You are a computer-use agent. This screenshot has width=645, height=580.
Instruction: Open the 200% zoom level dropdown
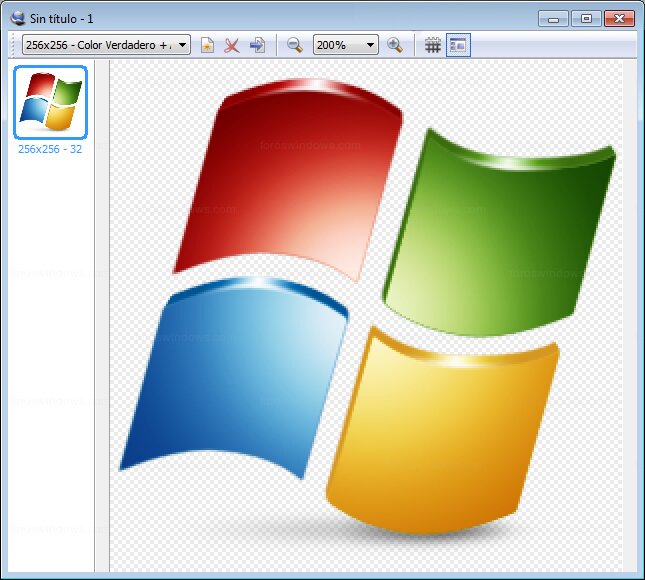346,45
